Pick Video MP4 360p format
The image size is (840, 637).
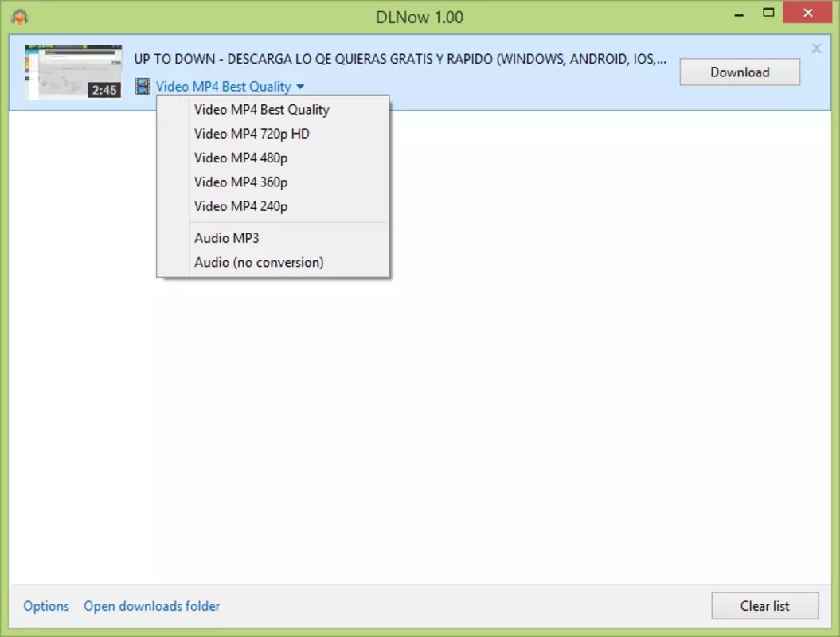(273, 182)
